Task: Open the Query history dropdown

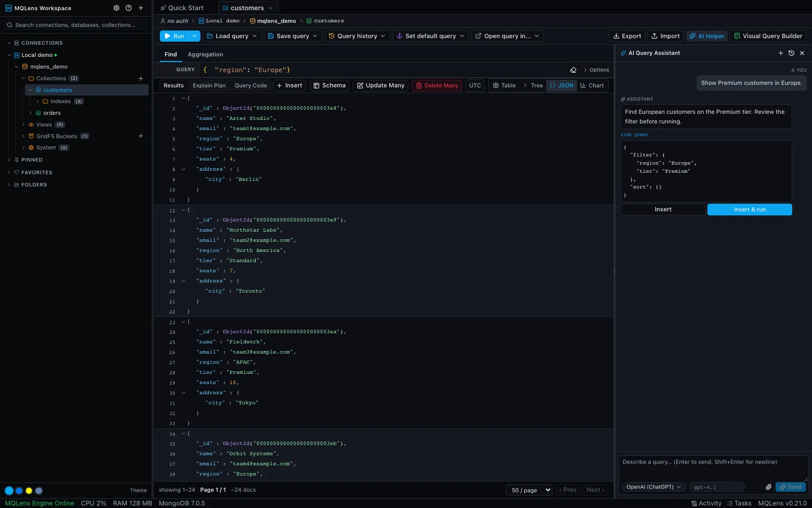Action: point(357,36)
